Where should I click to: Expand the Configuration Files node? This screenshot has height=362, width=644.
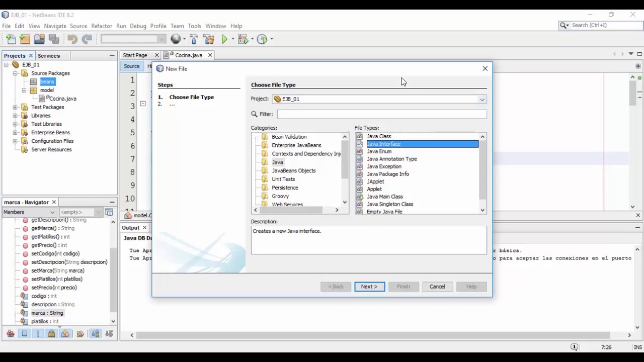coord(15,141)
